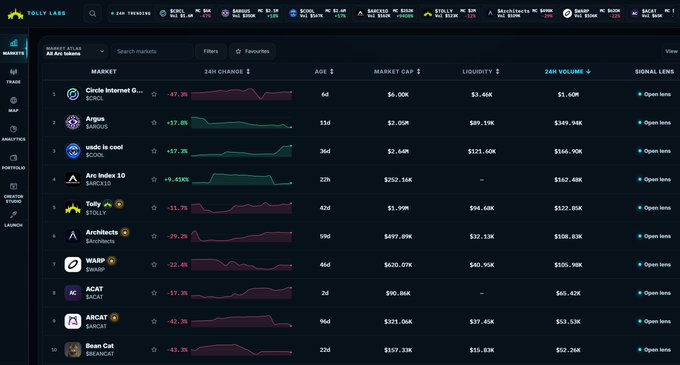The image size is (680, 365).
Task: Favourite Tolly with its star
Action: (x=154, y=208)
